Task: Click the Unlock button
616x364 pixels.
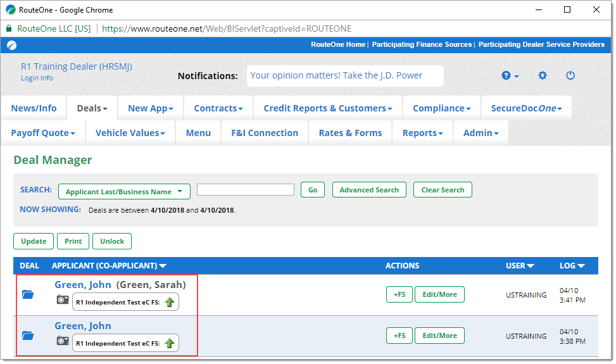Action: [x=112, y=241]
